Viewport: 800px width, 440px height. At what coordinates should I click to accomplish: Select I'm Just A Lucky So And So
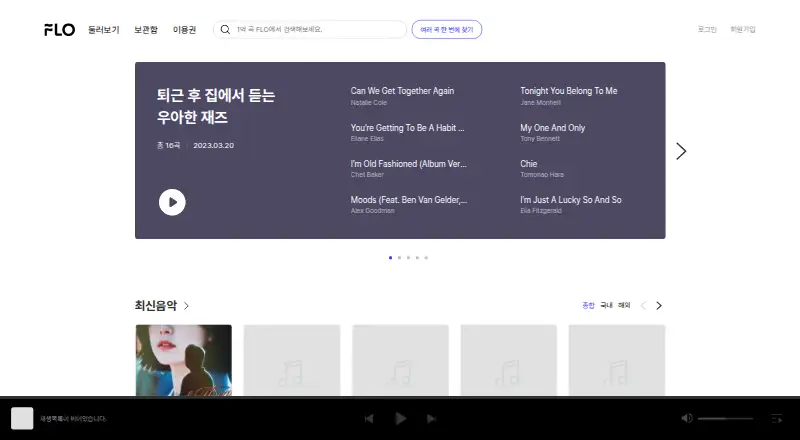point(571,200)
